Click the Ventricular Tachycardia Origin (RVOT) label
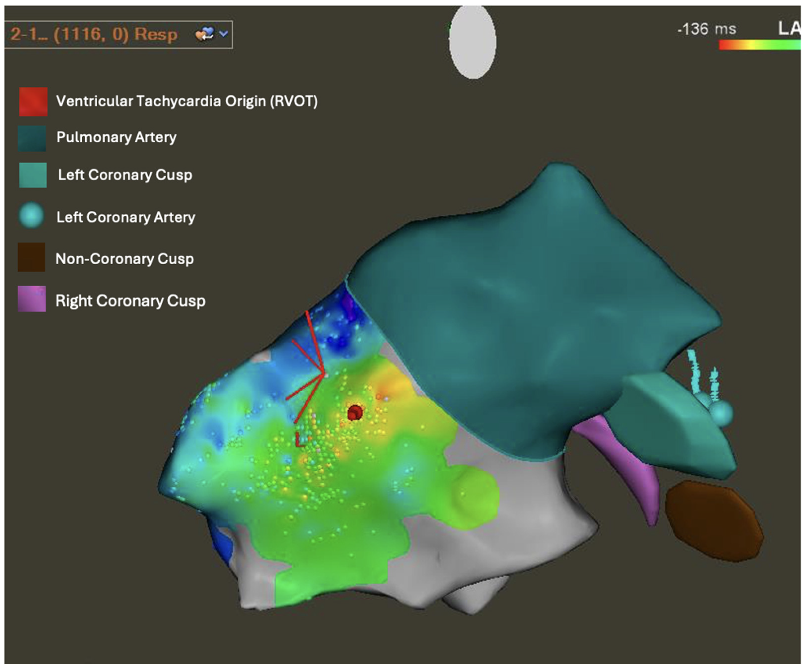Image resolution: width=807 pixels, height=672 pixels. [187, 101]
